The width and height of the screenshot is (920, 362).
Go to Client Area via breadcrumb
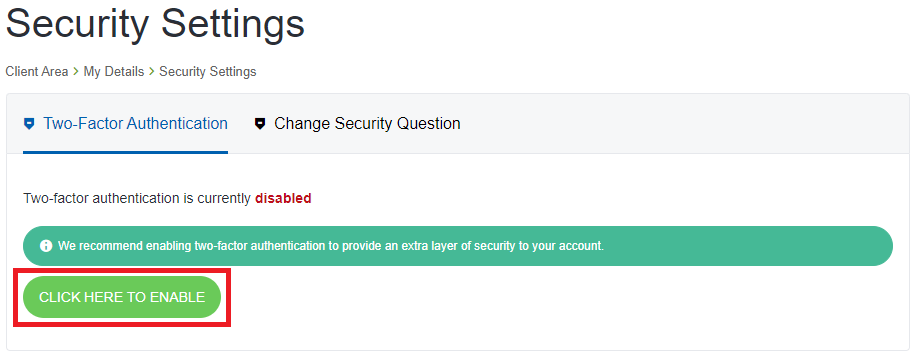(x=37, y=72)
